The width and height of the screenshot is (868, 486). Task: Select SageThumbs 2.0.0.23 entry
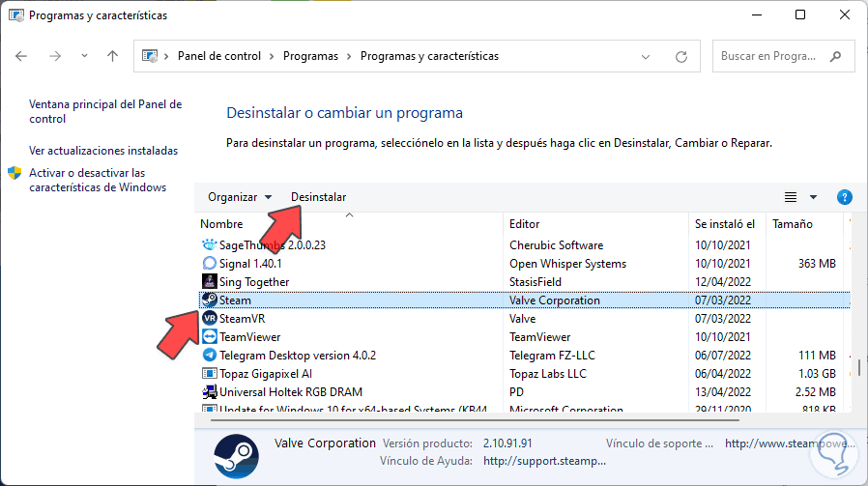pos(273,245)
